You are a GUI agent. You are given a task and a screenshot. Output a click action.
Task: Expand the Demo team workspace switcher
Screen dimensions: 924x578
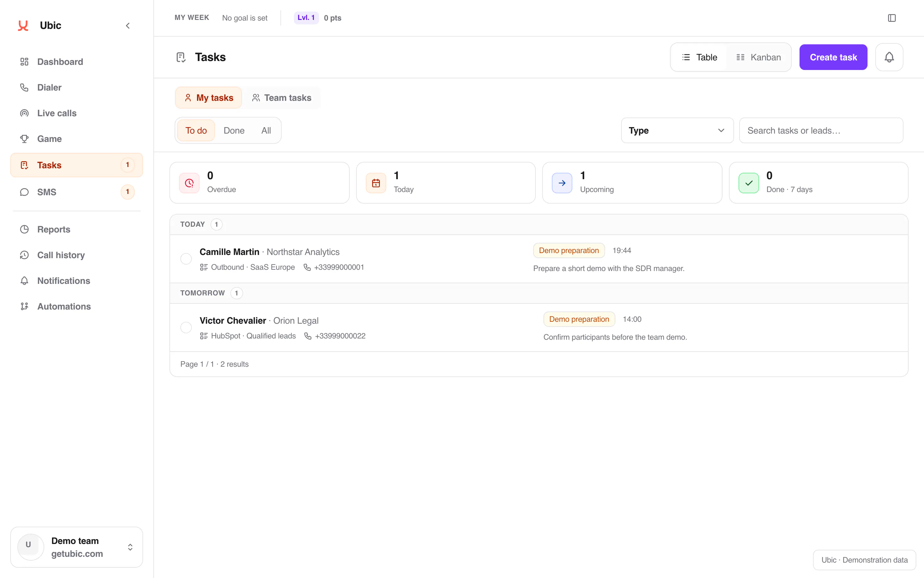[77, 547]
